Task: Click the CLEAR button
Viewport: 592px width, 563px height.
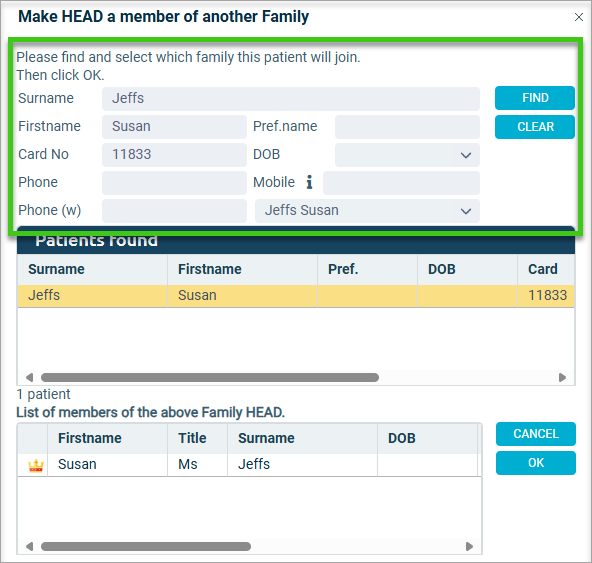Action: coord(535,127)
